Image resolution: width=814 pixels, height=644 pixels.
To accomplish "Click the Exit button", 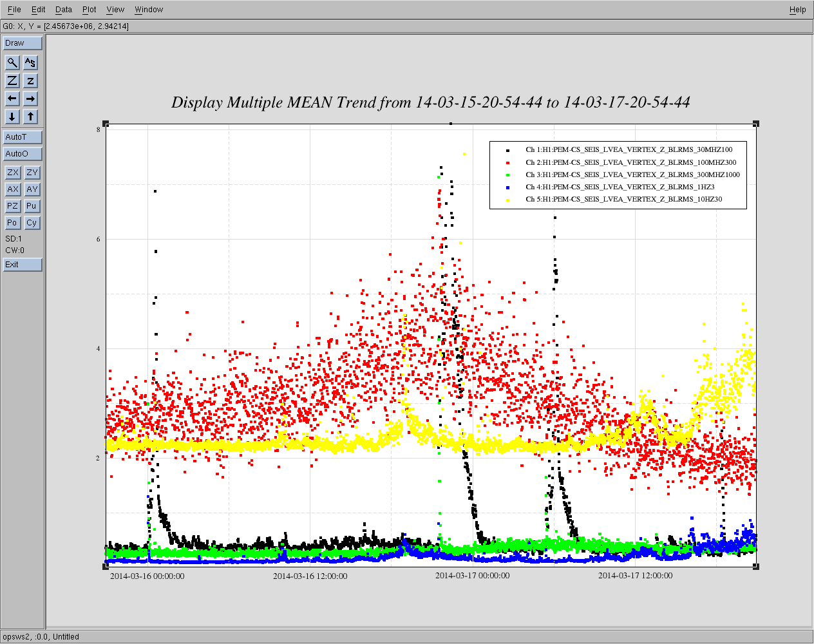I will point(23,265).
